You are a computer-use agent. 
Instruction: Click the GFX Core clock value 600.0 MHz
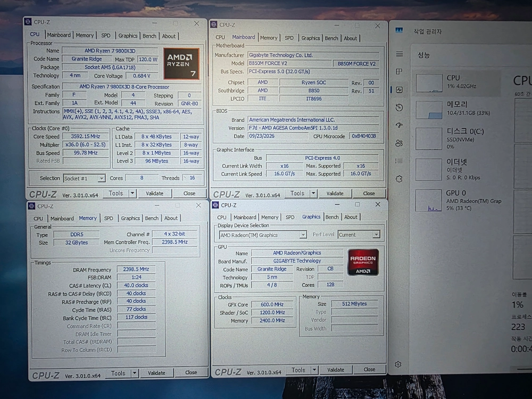pyautogui.click(x=272, y=305)
